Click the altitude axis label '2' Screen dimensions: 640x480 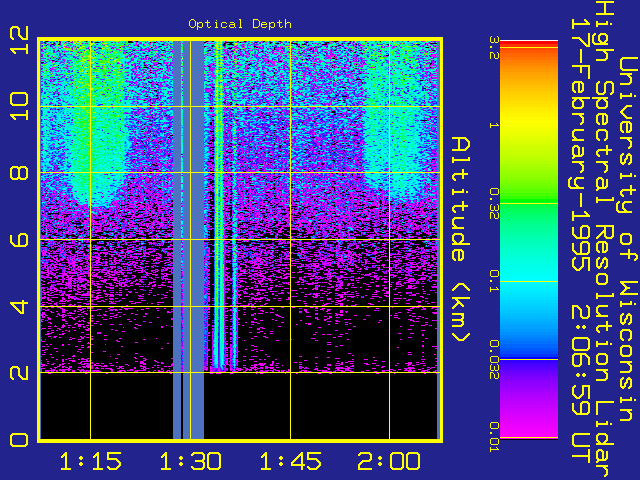click(19, 373)
